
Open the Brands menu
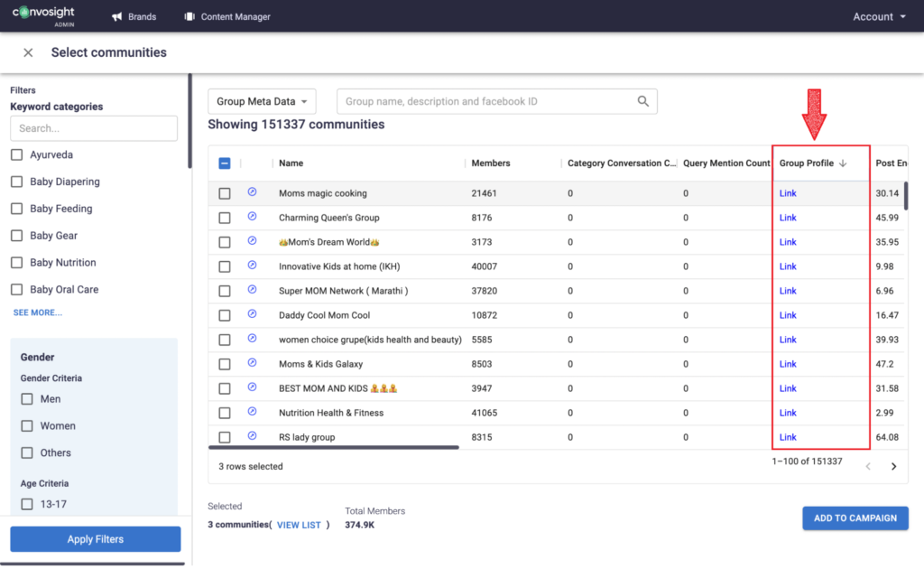point(134,16)
